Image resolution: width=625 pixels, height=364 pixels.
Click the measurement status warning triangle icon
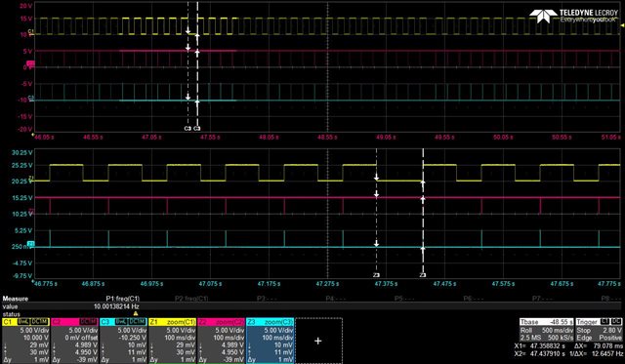tap(136, 314)
